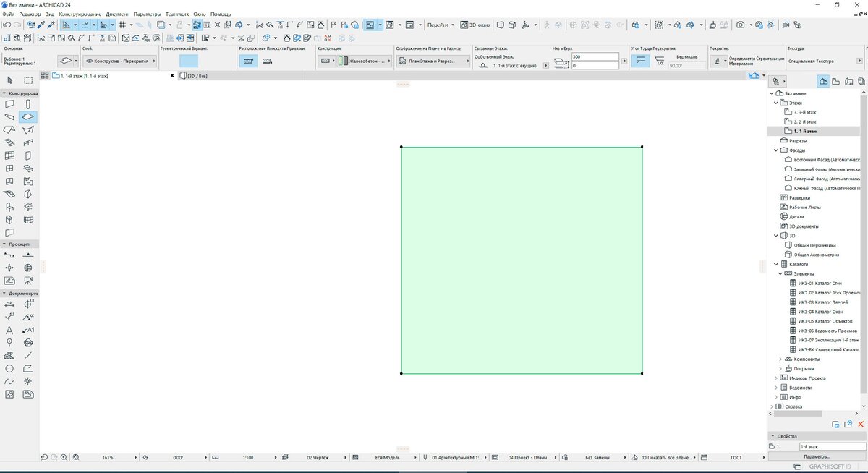Expand the Индексы Проекта tree node
Screen dimensions: 868x473
point(776,378)
